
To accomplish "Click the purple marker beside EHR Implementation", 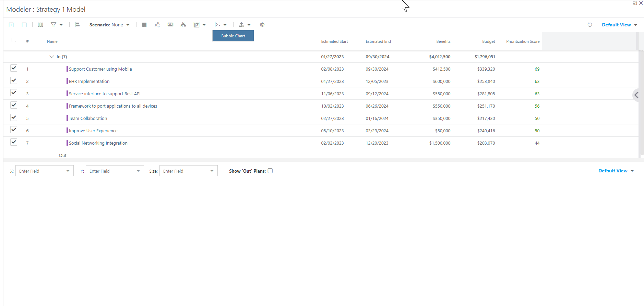I will 67,81.
